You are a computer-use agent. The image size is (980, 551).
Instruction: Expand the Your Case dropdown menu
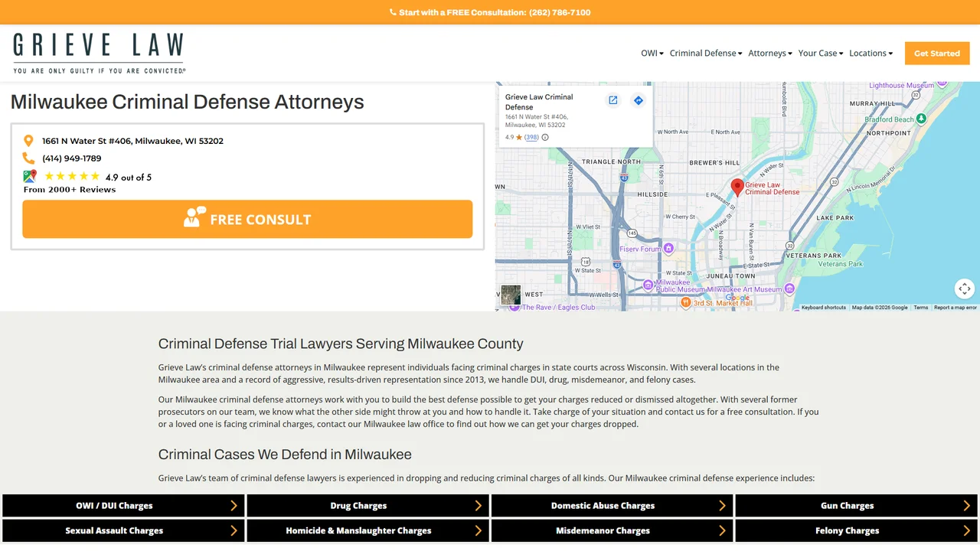click(821, 54)
